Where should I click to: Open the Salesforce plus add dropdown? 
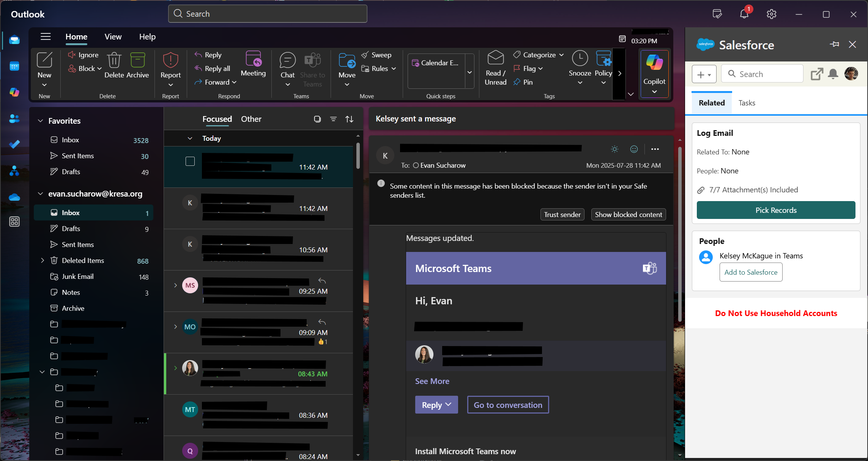[x=704, y=74]
